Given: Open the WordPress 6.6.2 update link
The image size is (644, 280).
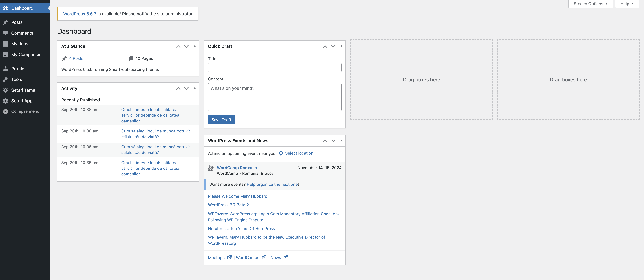Looking at the screenshot, I should (x=79, y=14).
